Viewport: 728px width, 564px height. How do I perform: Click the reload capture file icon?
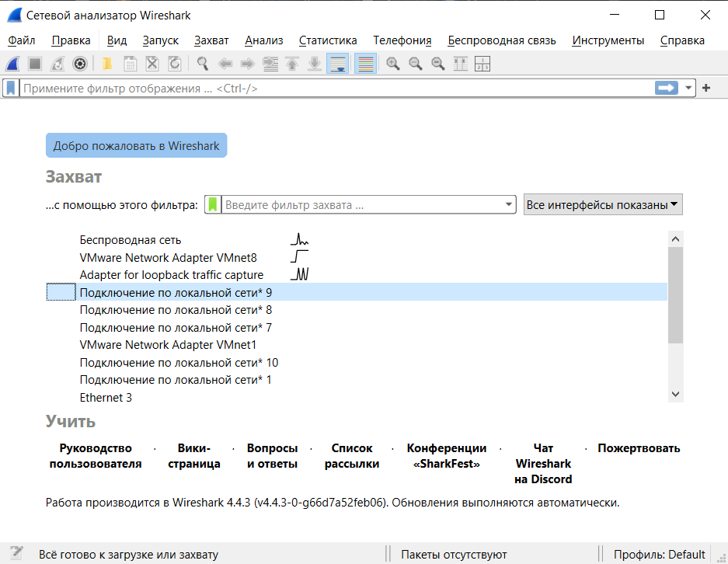coord(175,64)
